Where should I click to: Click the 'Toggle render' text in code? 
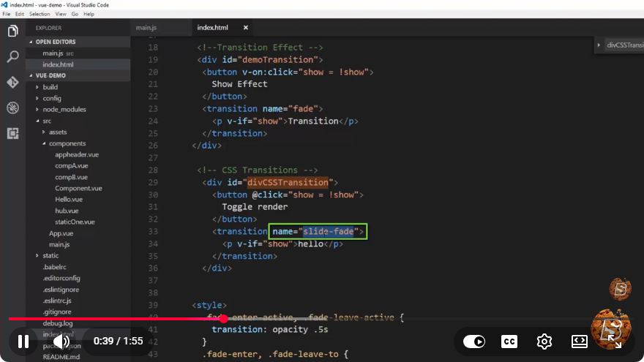255,207
